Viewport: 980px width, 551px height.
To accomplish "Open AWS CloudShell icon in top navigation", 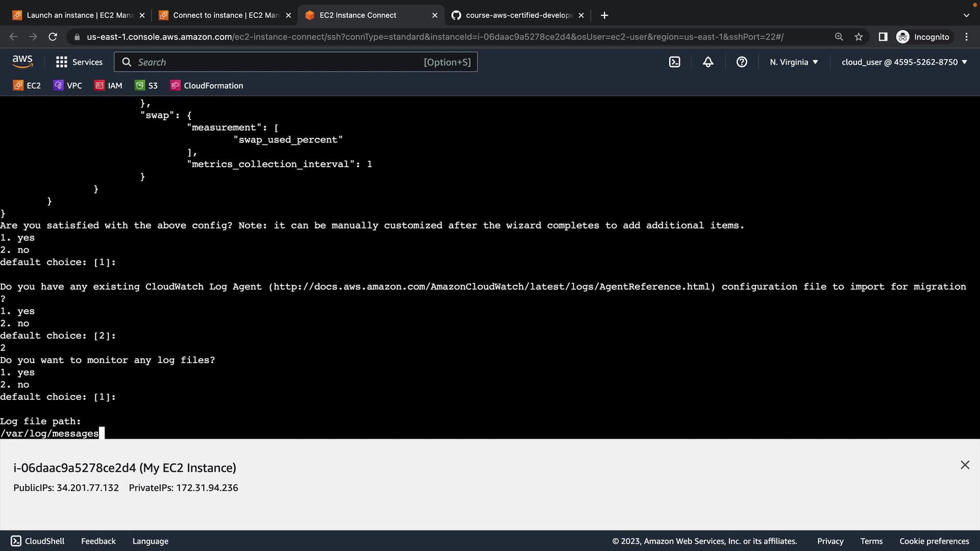I will 674,62.
